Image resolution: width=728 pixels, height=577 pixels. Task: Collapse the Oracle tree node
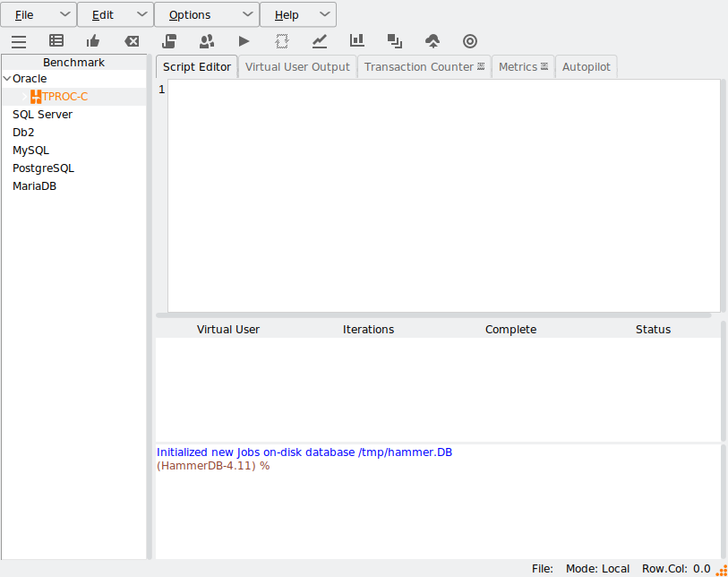point(7,79)
